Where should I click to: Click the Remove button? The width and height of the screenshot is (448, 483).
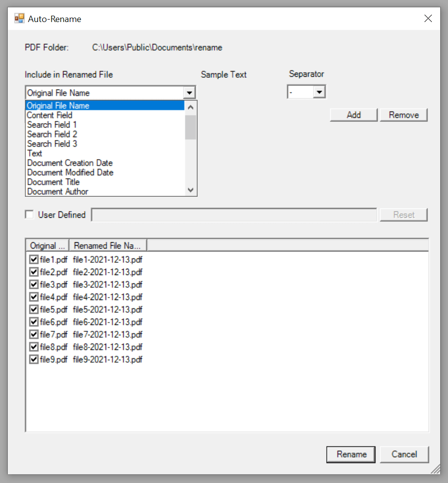coord(403,115)
